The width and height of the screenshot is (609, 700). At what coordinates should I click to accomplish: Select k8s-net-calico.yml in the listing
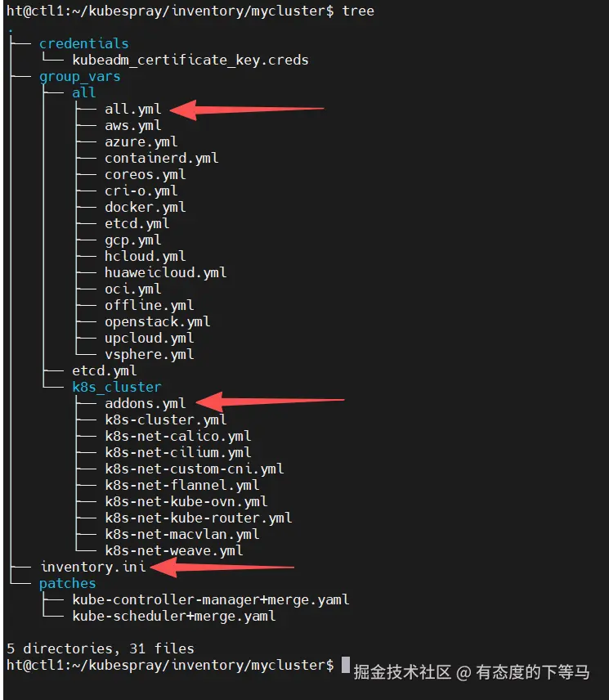pyautogui.click(x=177, y=436)
